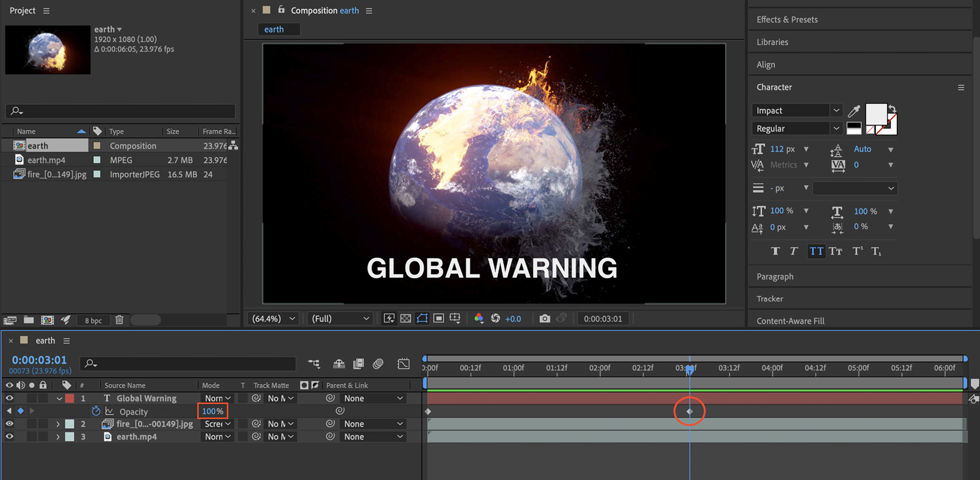Select earth.mp4 in the Project panel

click(x=46, y=160)
